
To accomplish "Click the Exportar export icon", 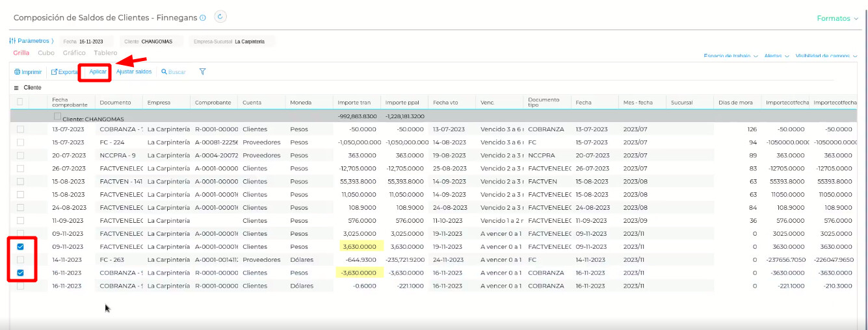I will tap(55, 72).
